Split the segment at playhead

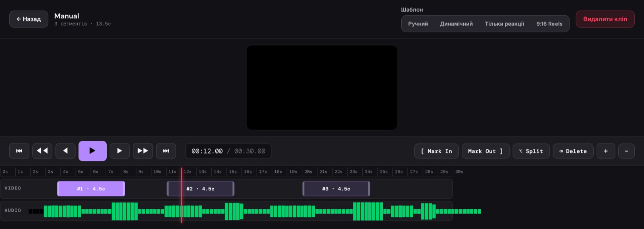tap(531, 151)
